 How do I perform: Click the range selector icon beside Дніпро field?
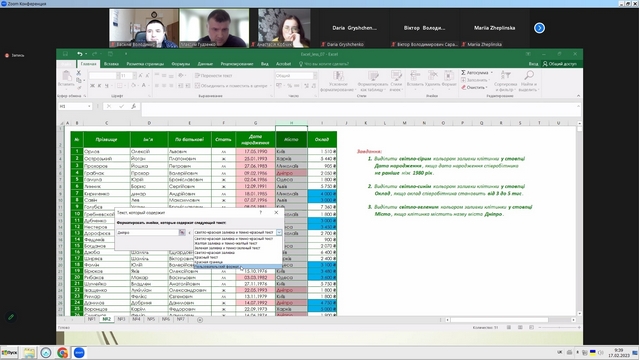coord(182,232)
